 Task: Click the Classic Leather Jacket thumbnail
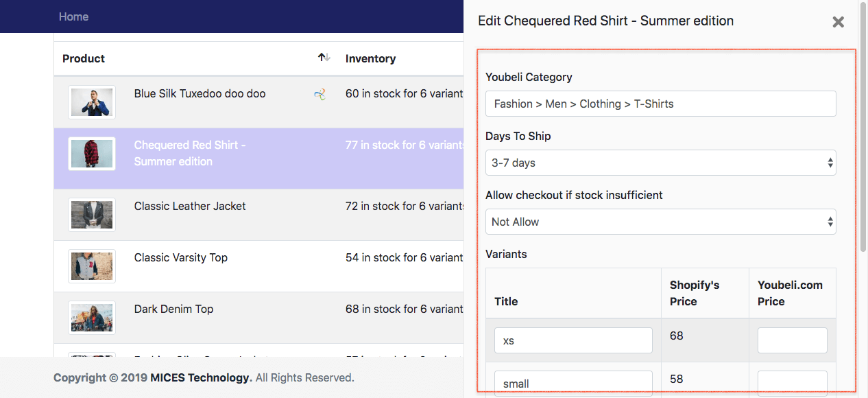tap(92, 215)
